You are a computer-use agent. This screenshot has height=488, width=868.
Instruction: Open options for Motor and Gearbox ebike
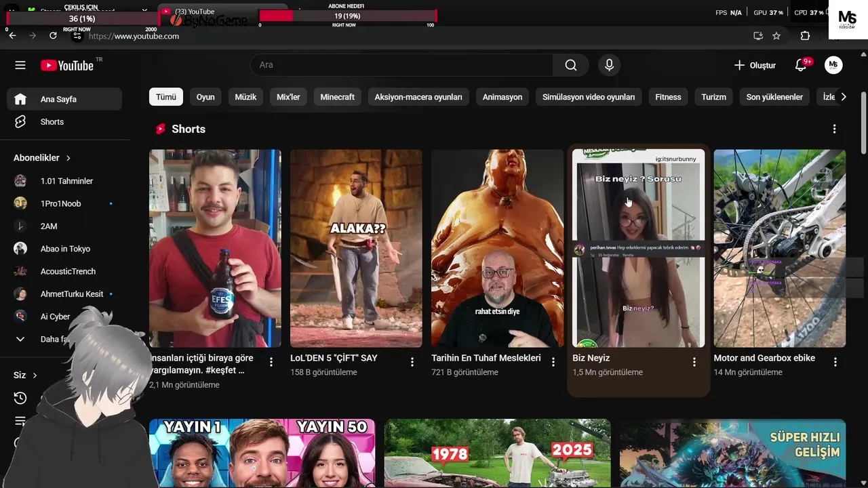pos(835,362)
